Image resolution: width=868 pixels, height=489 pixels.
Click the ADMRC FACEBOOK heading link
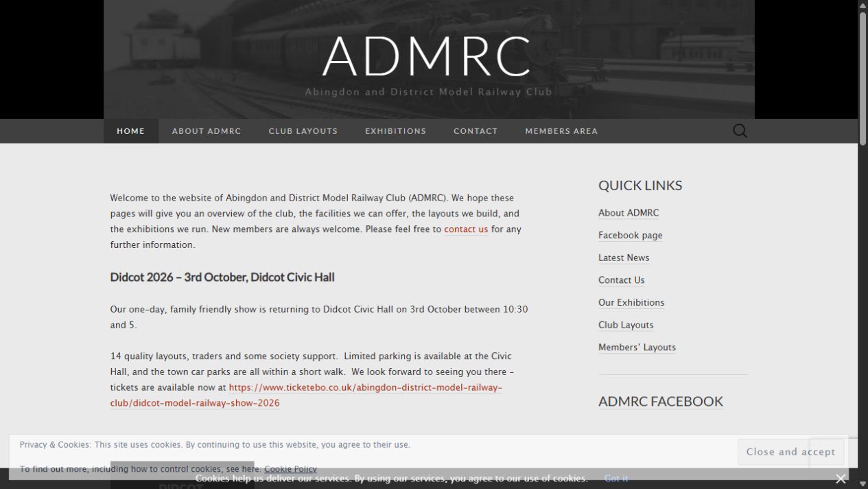tap(661, 401)
